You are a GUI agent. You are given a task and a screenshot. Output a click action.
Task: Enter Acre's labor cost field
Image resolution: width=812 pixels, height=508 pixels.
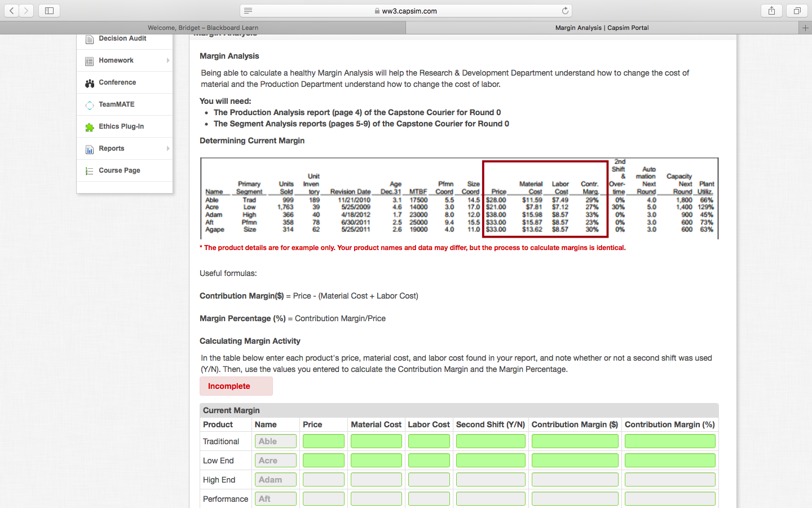click(x=429, y=460)
